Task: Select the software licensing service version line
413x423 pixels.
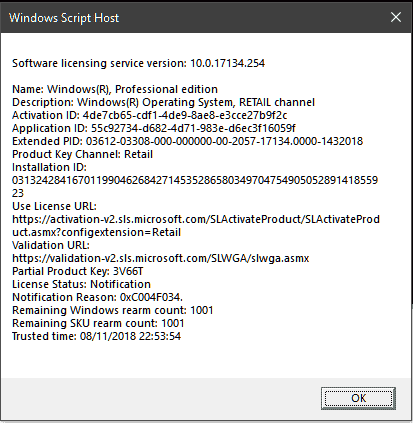Action: click(138, 63)
